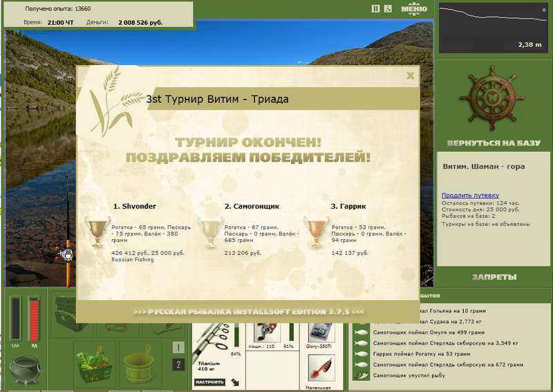Click the diagonal arrow next to НАСТРОИТЬ
Viewport: 553px width, 392px height.
pyautogui.click(x=235, y=382)
